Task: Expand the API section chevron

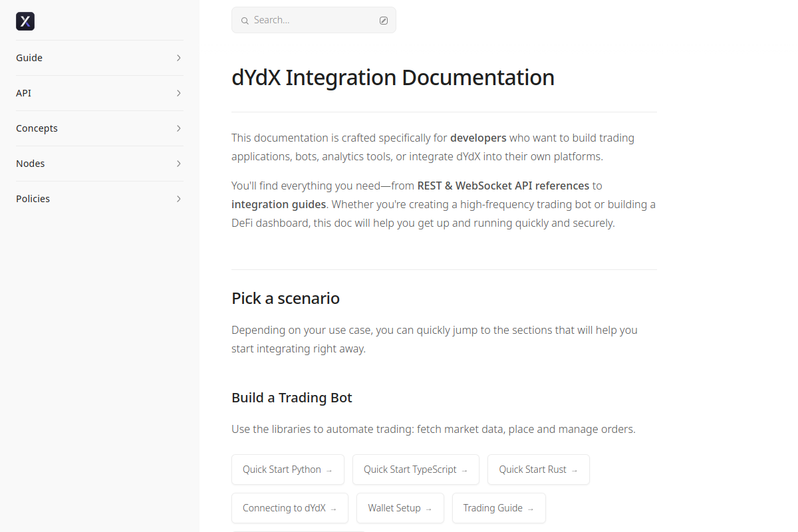Action: [178, 93]
